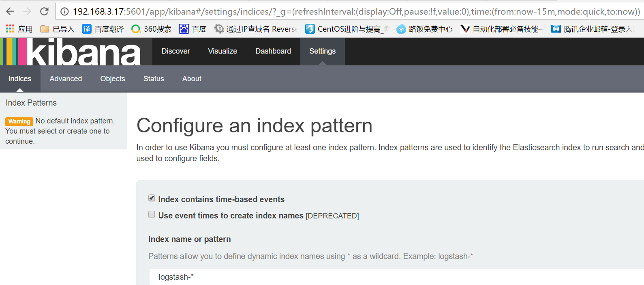This screenshot has height=285, width=644.
Task: Open the 已导入 bookmarks folder
Action: (x=58, y=29)
